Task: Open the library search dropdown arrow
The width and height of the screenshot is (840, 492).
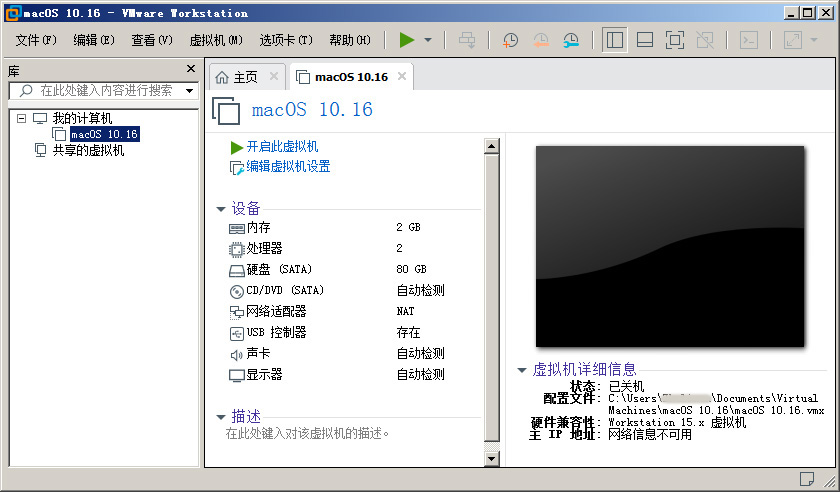Action: click(190, 91)
